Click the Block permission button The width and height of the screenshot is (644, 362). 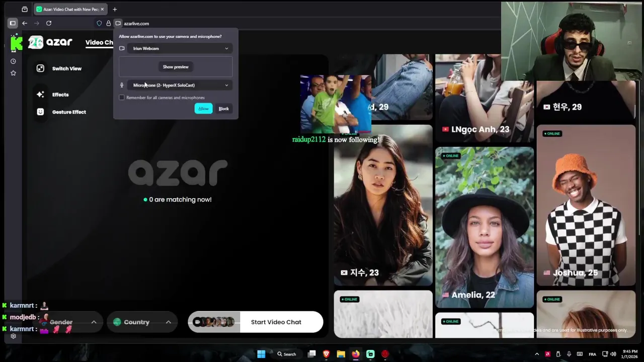tap(223, 109)
